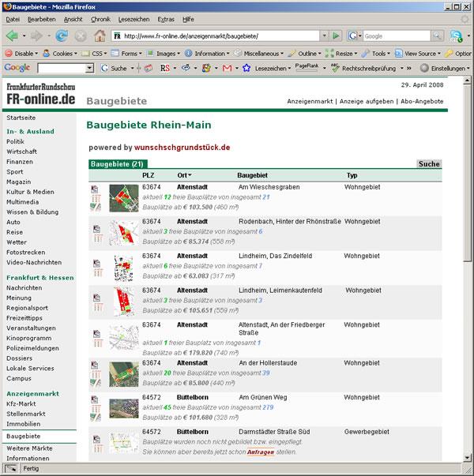Open the View Source dropdown

(418, 54)
